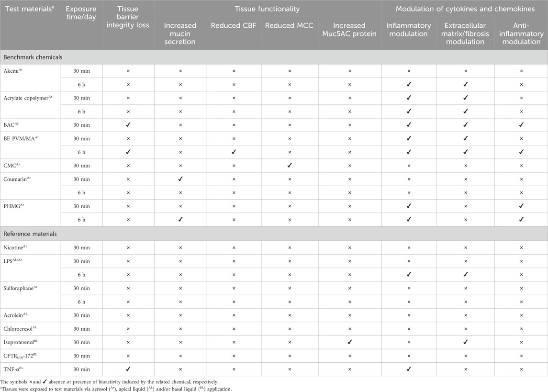Select the "BAC" test material label
548x392 pixels.
coord(11,125)
